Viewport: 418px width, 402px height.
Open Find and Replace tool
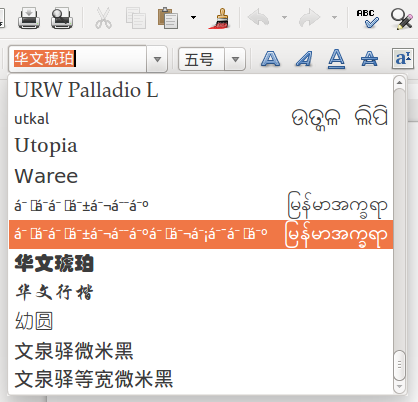point(401,18)
